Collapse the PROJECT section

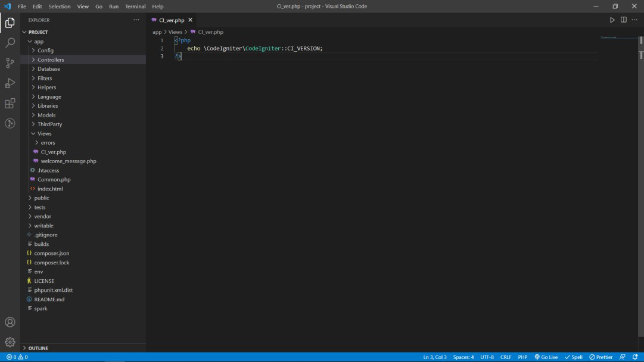coord(83,32)
